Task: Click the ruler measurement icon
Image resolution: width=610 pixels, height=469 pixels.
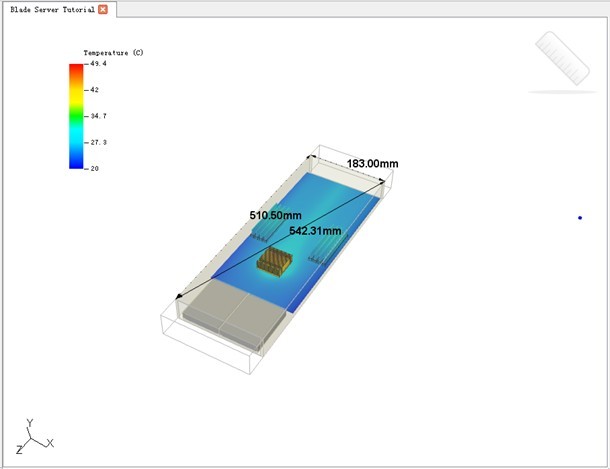Action: tap(562, 60)
